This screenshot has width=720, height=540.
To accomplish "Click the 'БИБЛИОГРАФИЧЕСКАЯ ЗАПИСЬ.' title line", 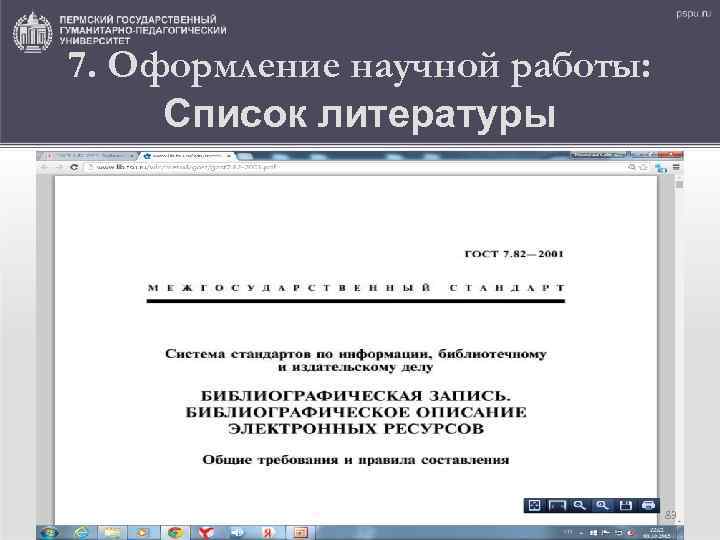I will pyautogui.click(x=356, y=396).
